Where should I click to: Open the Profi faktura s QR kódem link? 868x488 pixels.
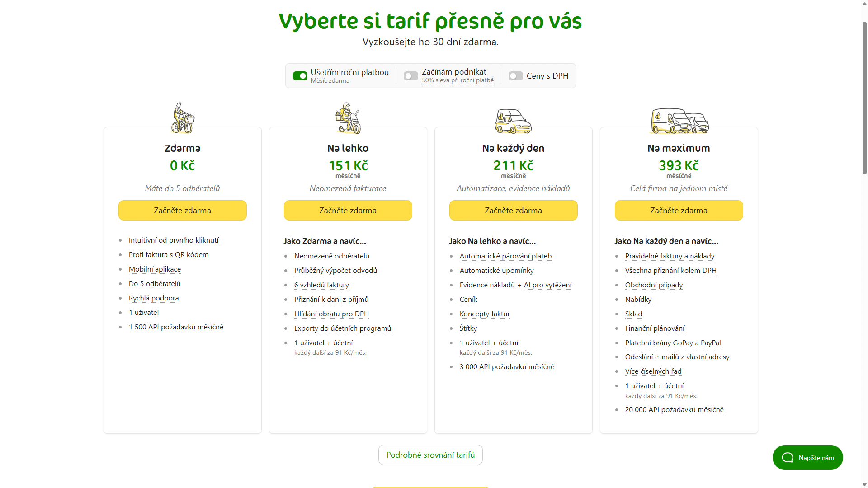coord(169,255)
